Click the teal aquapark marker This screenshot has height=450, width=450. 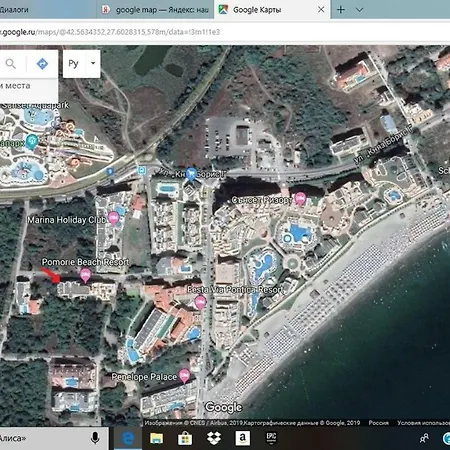point(32,142)
